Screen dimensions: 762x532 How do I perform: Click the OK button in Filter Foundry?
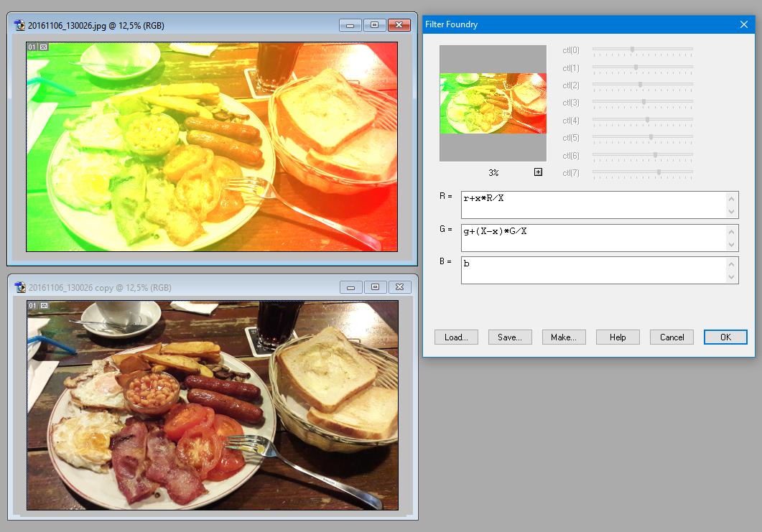click(x=725, y=337)
